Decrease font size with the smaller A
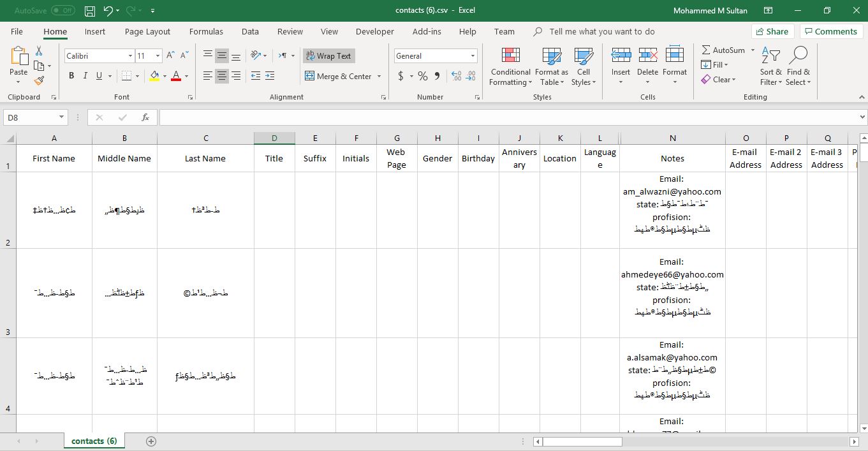 [x=184, y=55]
